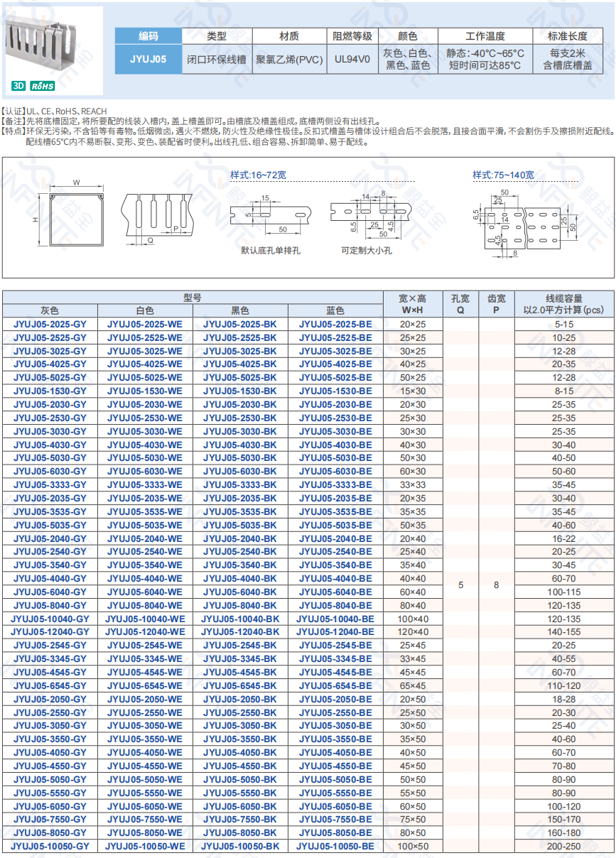
Task: Select model JYUJ05-10050-BE
Action: (335, 846)
